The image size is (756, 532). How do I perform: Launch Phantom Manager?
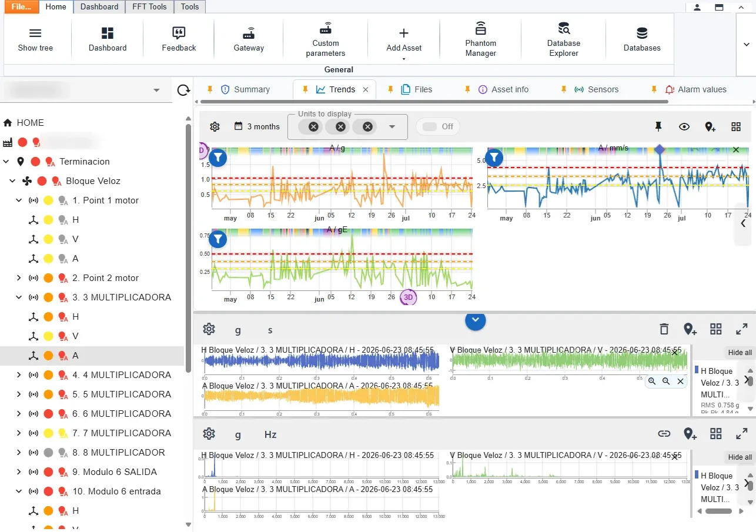[481, 39]
